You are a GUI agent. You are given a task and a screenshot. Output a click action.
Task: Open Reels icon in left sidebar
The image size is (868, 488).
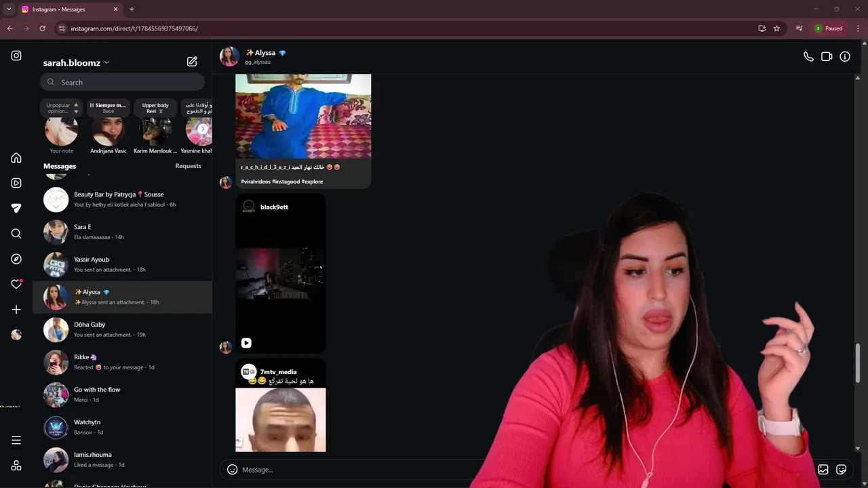coord(16,183)
